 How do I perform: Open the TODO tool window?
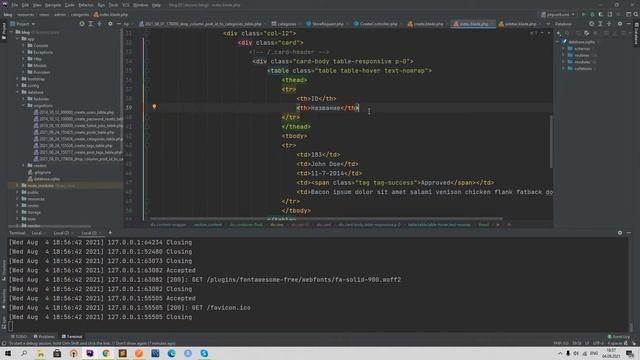tap(19, 337)
